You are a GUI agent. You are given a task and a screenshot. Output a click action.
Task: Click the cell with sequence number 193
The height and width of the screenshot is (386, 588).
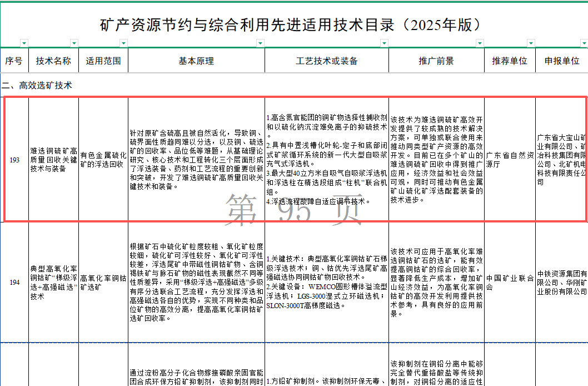coord(14,160)
